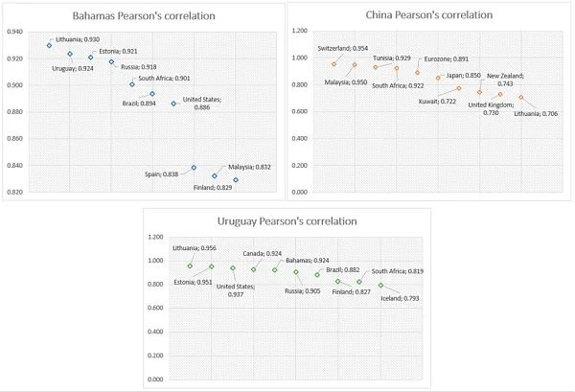Click the Malaysia; 0.832 data label

(x=249, y=167)
